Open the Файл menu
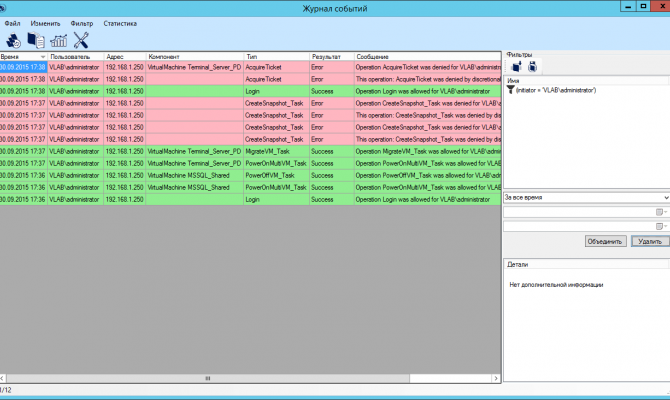The image size is (670, 400). tap(12, 24)
